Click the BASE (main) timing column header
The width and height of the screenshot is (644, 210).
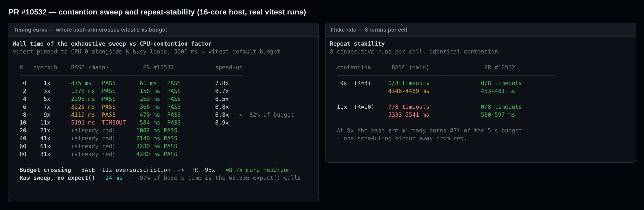[89, 68]
